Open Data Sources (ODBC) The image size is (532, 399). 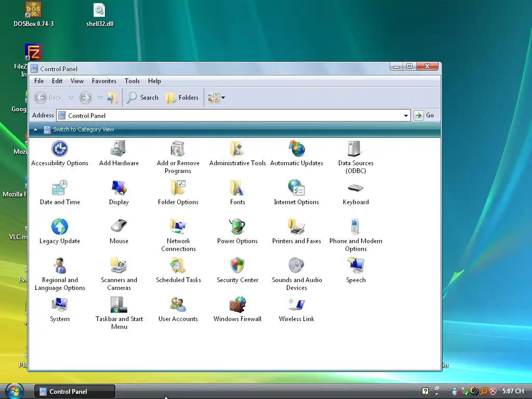tap(355, 157)
